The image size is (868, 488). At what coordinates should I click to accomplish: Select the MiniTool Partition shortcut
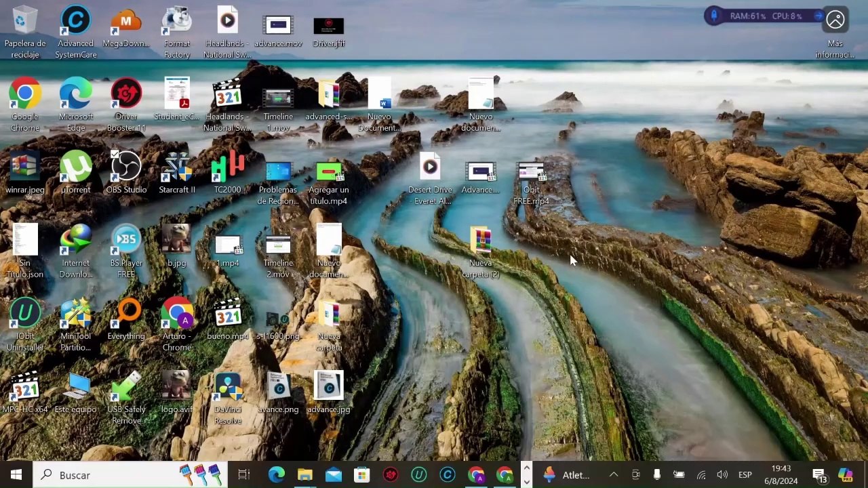point(75,325)
